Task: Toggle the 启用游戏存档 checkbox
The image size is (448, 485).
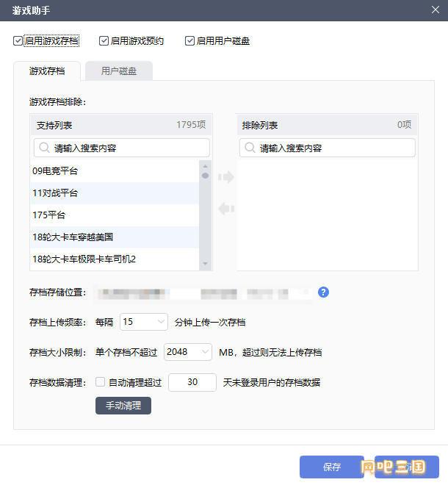Action: [18, 41]
